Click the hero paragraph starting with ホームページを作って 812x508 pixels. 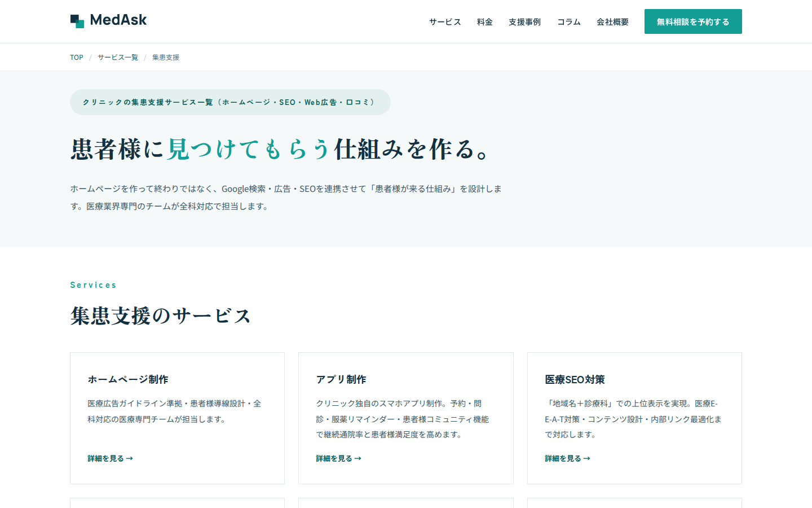286,198
